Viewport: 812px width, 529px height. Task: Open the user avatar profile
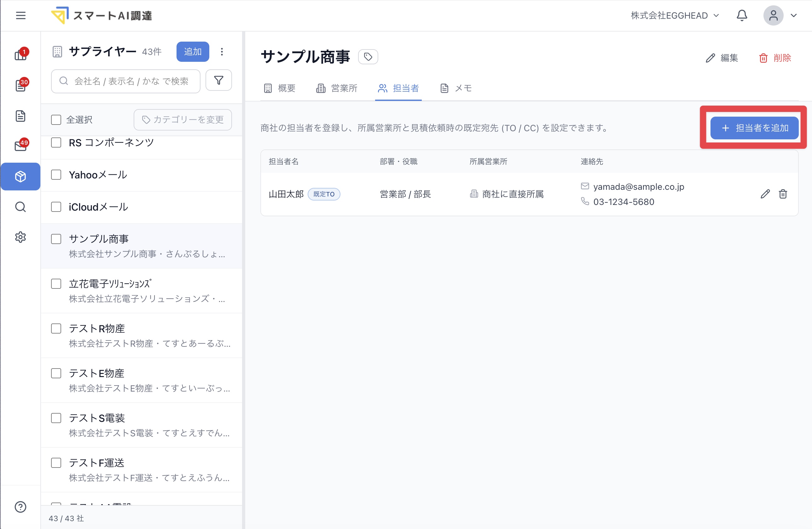pyautogui.click(x=773, y=15)
